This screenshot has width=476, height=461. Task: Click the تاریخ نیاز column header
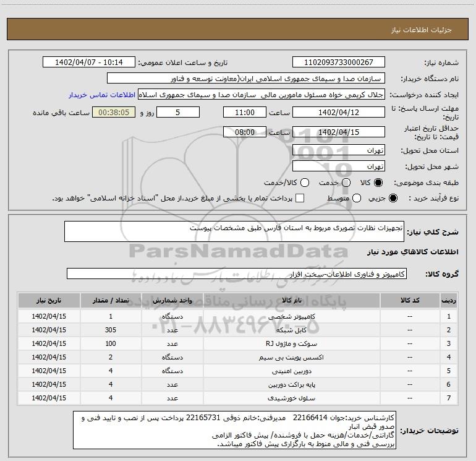pos(49,300)
